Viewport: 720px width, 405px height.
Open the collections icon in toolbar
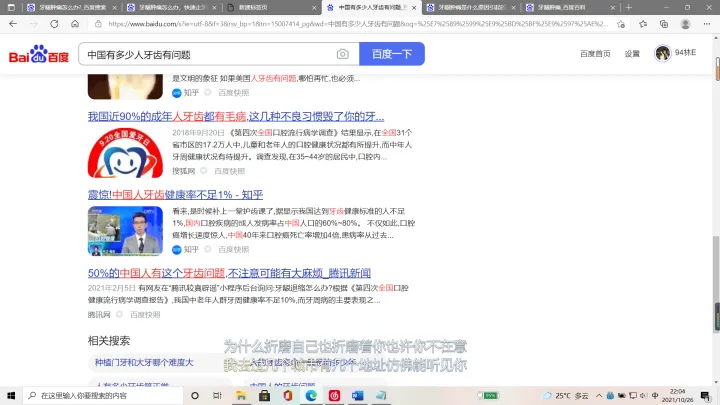tap(664, 24)
